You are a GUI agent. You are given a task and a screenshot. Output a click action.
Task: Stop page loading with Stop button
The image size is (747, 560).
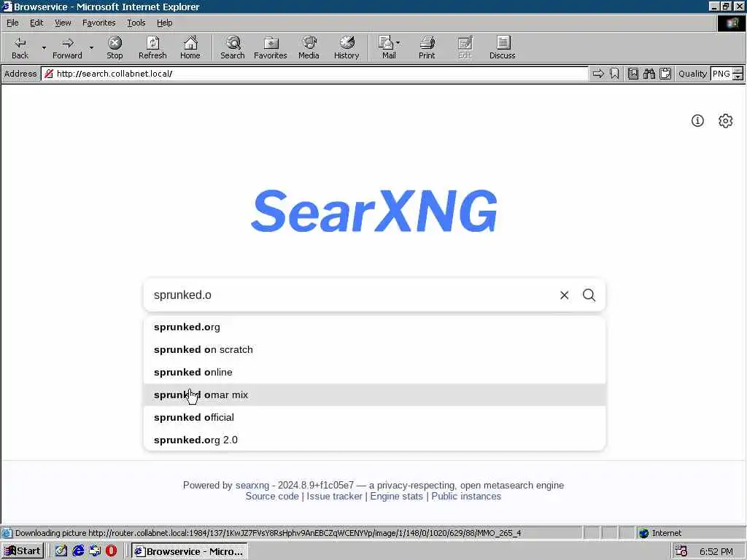115,47
